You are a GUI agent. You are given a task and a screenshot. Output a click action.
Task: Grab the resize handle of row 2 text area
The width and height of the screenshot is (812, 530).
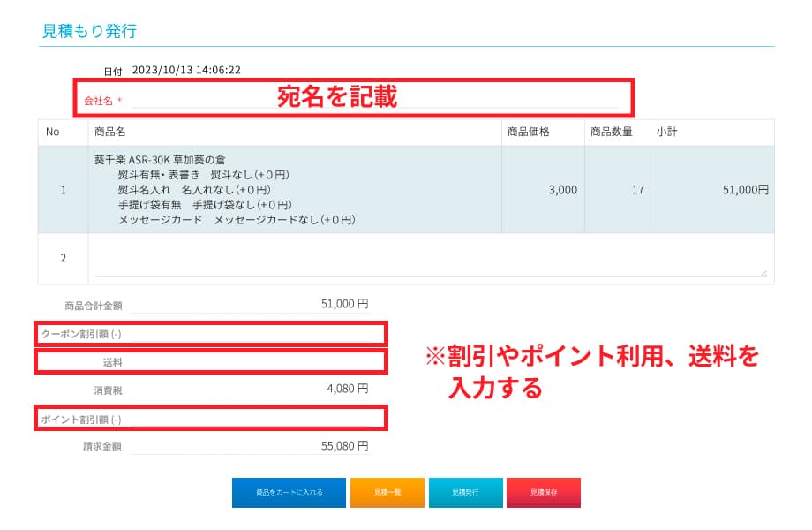(763, 273)
